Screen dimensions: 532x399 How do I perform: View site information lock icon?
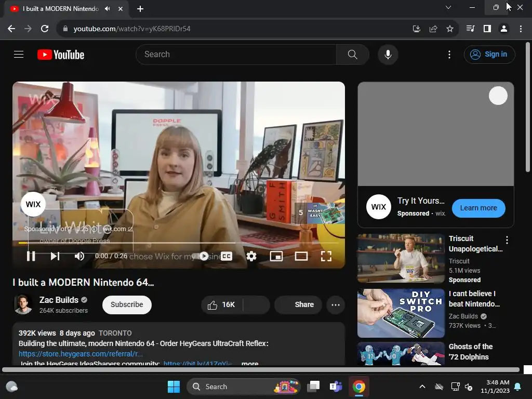click(x=65, y=29)
